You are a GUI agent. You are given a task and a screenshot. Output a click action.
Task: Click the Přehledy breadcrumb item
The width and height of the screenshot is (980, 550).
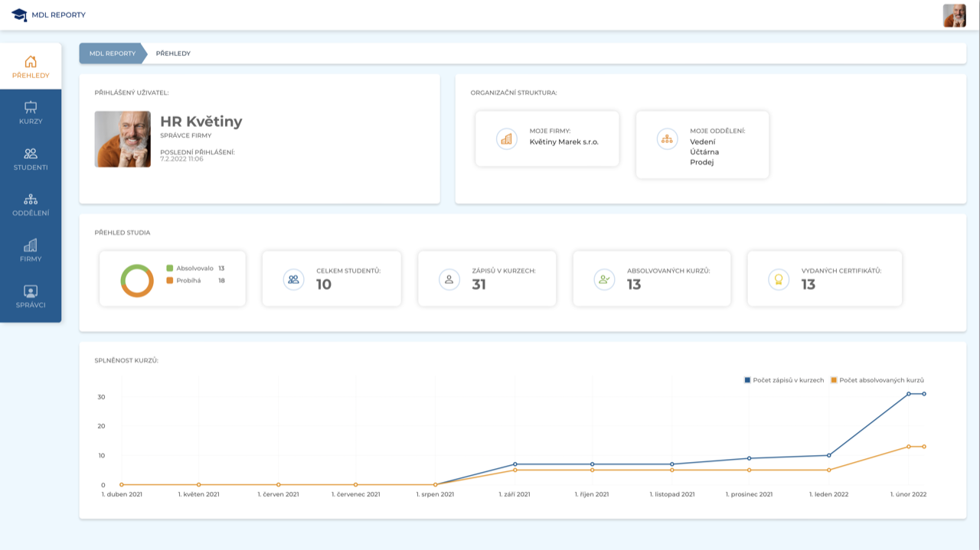(173, 54)
